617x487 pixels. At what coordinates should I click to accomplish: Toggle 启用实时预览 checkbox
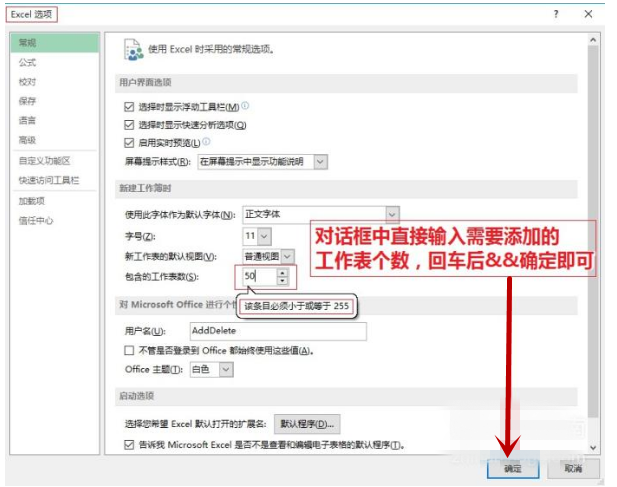(x=129, y=142)
